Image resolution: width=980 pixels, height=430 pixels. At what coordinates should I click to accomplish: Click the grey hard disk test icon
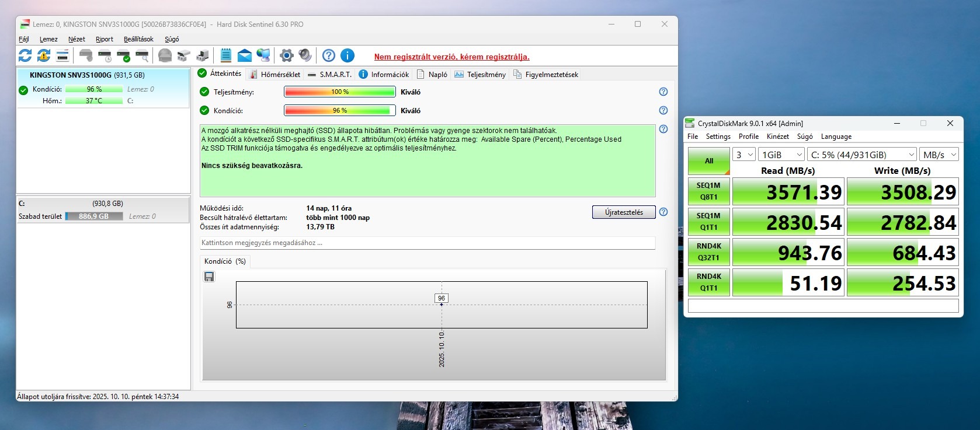tap(86, 55)
